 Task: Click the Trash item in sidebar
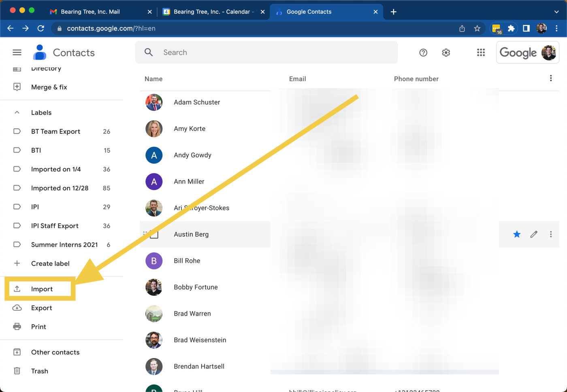point(39,371)
